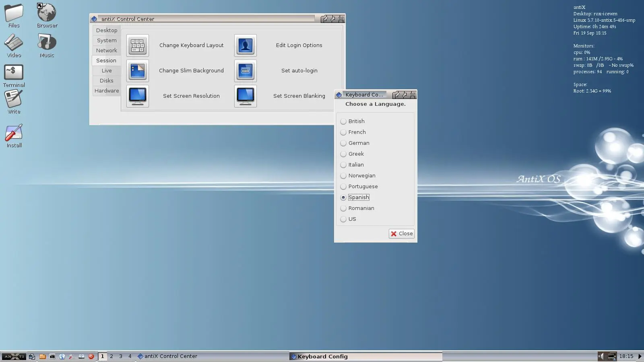
Task: Select the German keyboard language
Action: [355, 143]
